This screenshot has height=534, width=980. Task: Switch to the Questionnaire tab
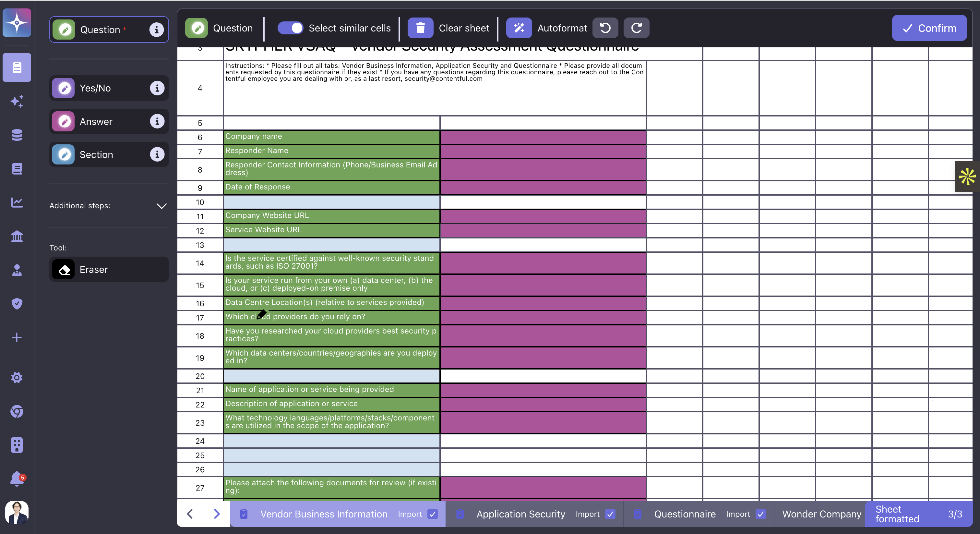click(684, 514)
